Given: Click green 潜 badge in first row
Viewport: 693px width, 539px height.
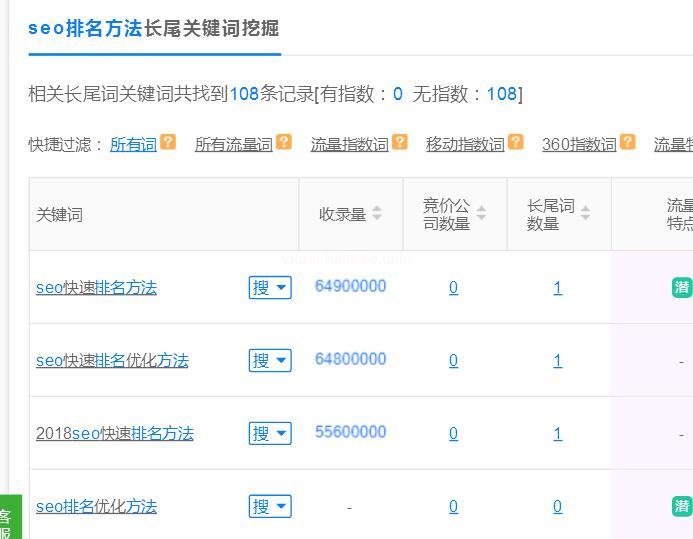Looking at the screenshot, I should pyautogui.click(x=682, y=288).
